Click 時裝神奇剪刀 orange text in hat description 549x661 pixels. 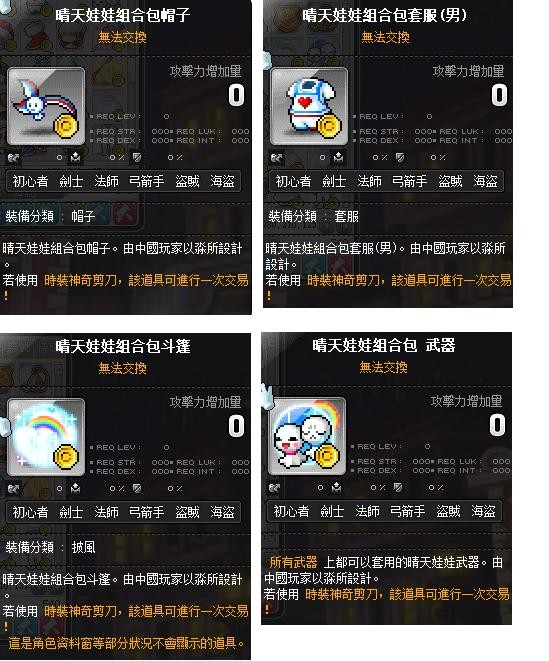[80, 280]
